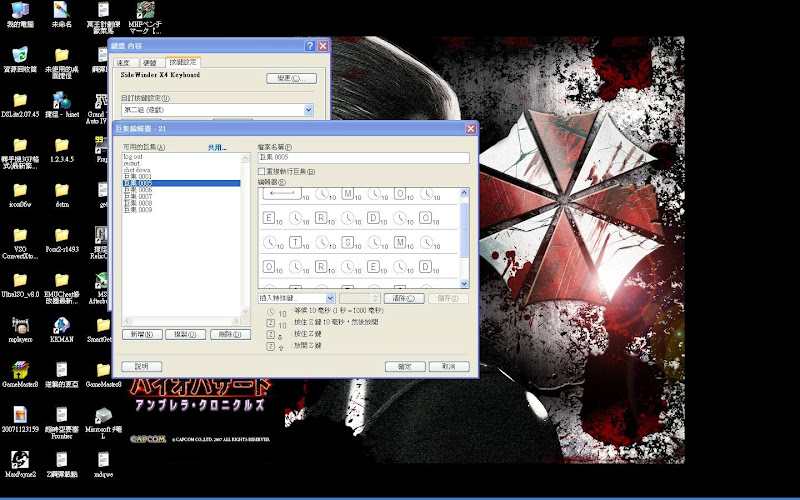Click the 取消 cancel button
The height and width of the screenshot is (500, 800).
pyautogui.click(x=449, y=366)
